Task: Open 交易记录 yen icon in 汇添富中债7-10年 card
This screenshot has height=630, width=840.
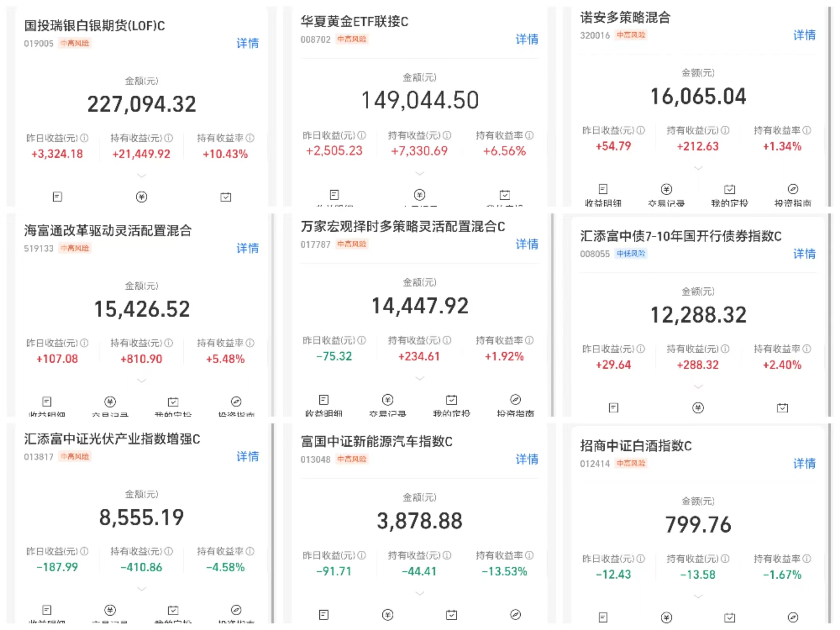Action: [x=698, y=408]
